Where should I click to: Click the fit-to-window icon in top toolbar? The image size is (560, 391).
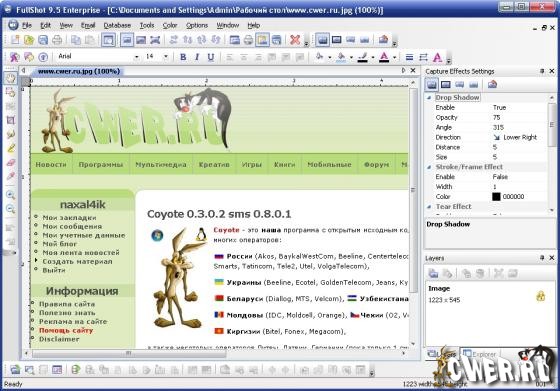(x=155, y=40)
